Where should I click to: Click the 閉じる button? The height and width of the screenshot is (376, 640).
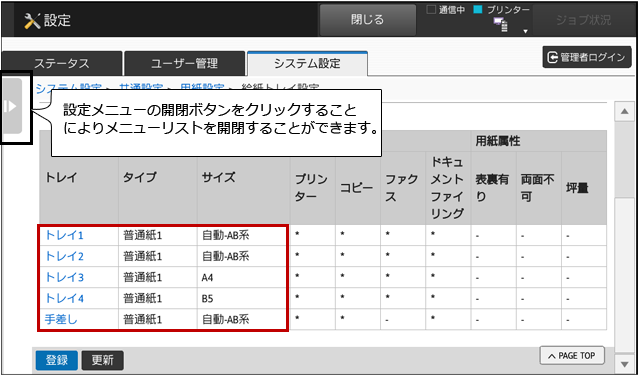click(x=367, y=20)
